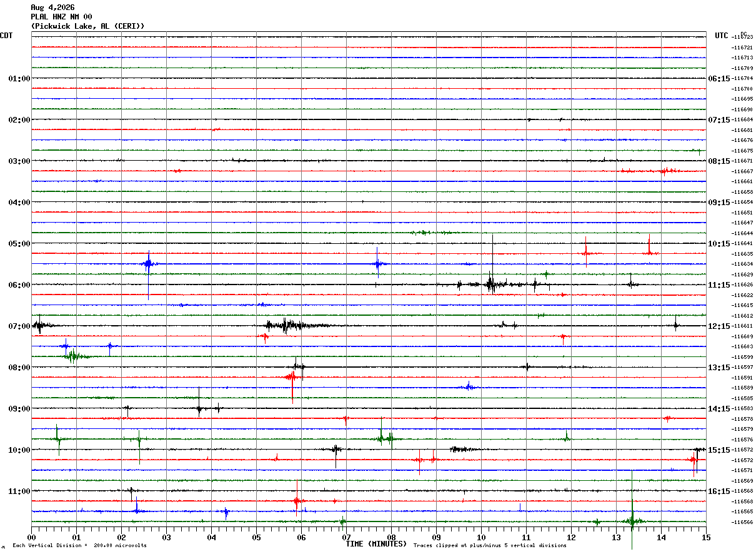Click the DC offset value -116566
This screenshot has height=554, width=756.
point(742,522)
